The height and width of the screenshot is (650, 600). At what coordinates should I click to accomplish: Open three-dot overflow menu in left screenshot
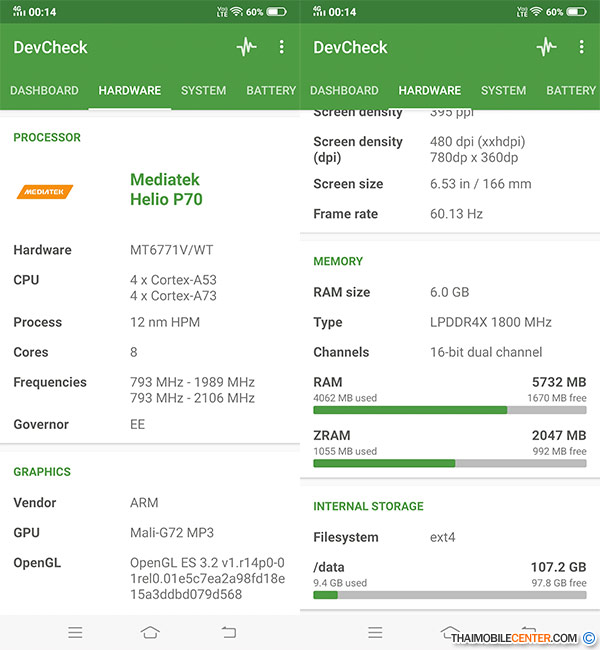[x=282, y=47]
